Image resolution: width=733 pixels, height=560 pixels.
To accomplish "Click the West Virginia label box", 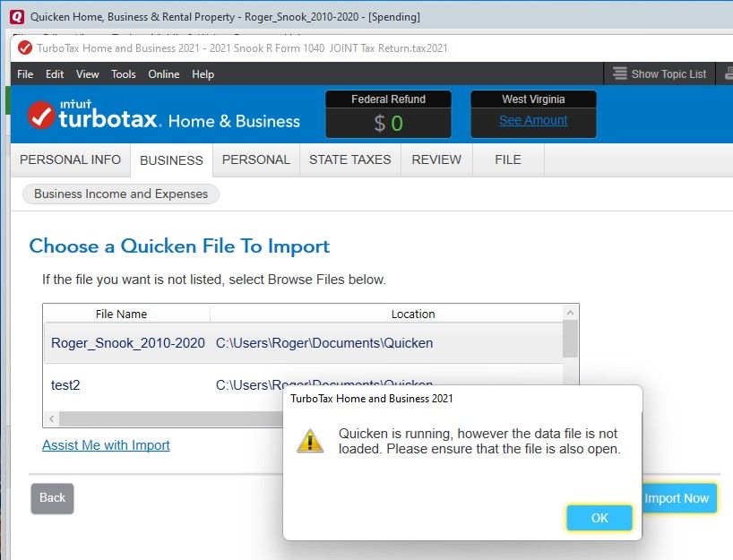I will click(x=533, y=99).
